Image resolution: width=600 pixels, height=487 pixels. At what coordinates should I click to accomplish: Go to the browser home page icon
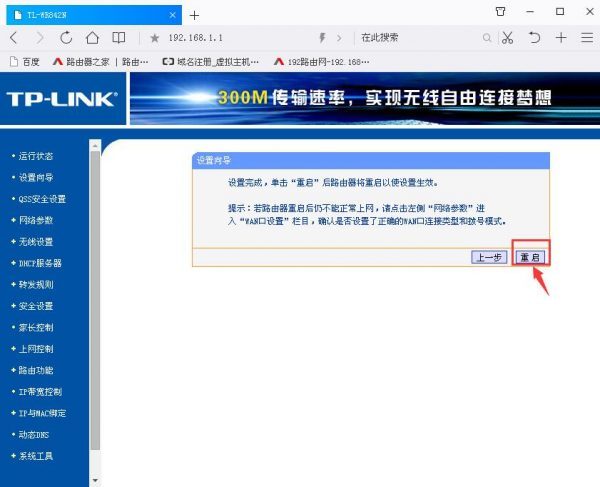pyautogui.click(x=92, y=38)
